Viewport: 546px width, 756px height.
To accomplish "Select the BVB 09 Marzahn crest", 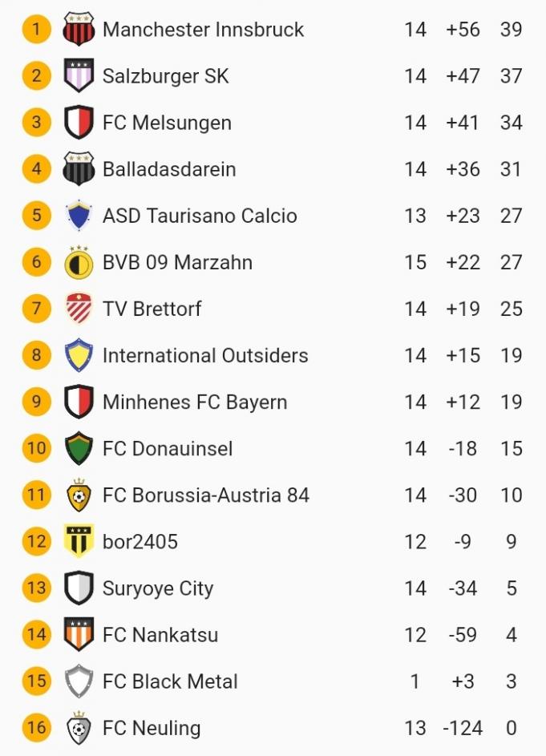I will pyautogui.click(x=79, y=262).
